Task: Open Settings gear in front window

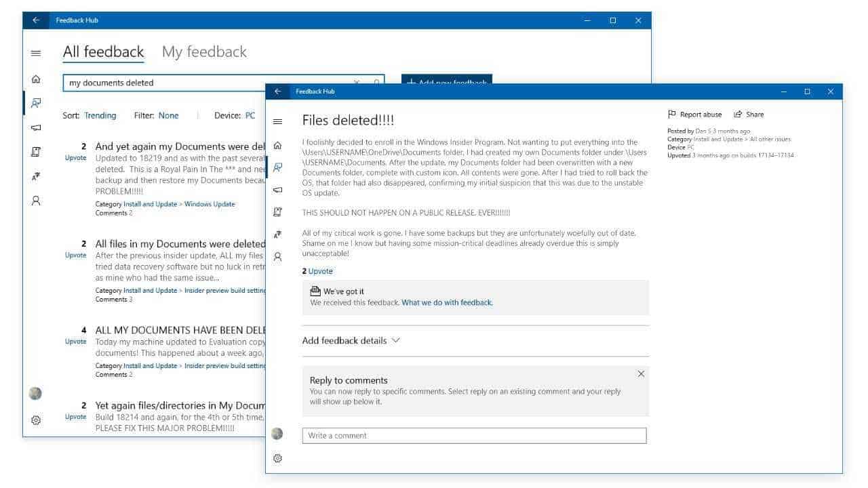Action: 277,458
